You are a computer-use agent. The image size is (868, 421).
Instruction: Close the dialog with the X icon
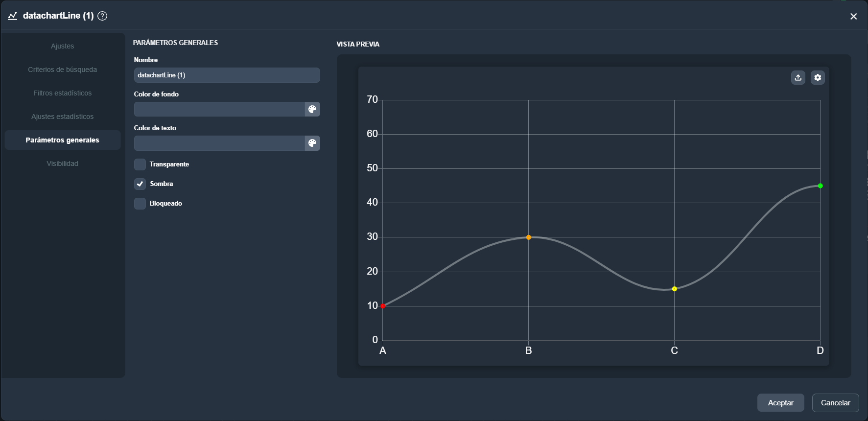click(x=853, y=17)
